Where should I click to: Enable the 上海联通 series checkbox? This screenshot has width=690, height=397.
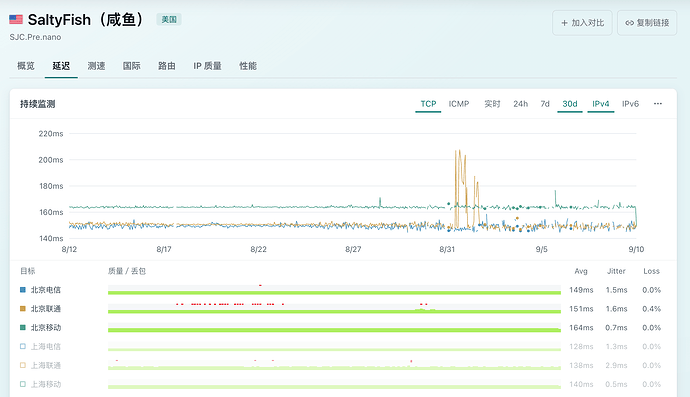[x=23, y=365]
